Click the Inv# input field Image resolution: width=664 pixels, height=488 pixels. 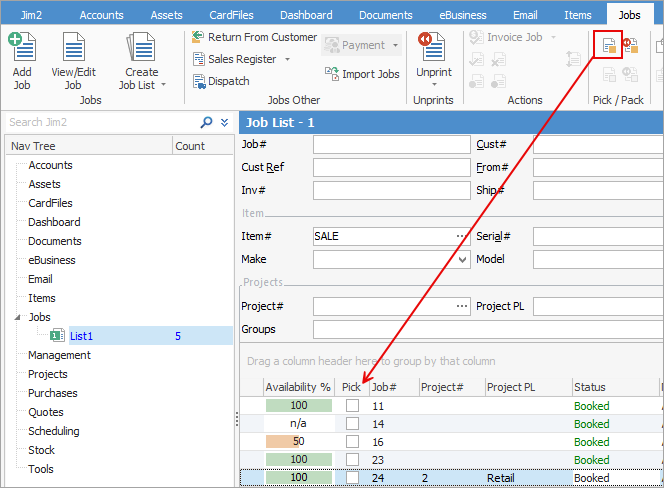[x=392, y=190]
